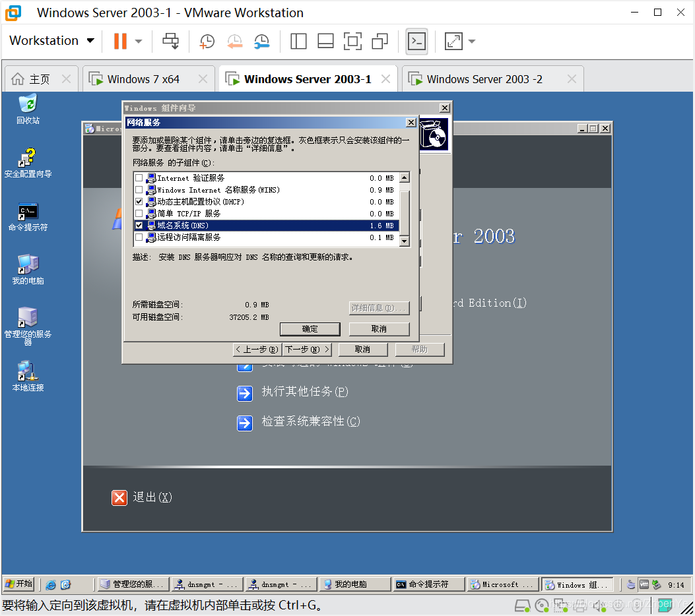Image resolution: width=695 pixels, height=616 pixels.
Task: Click the console view toolbar icon
Action: coord(416,42)
